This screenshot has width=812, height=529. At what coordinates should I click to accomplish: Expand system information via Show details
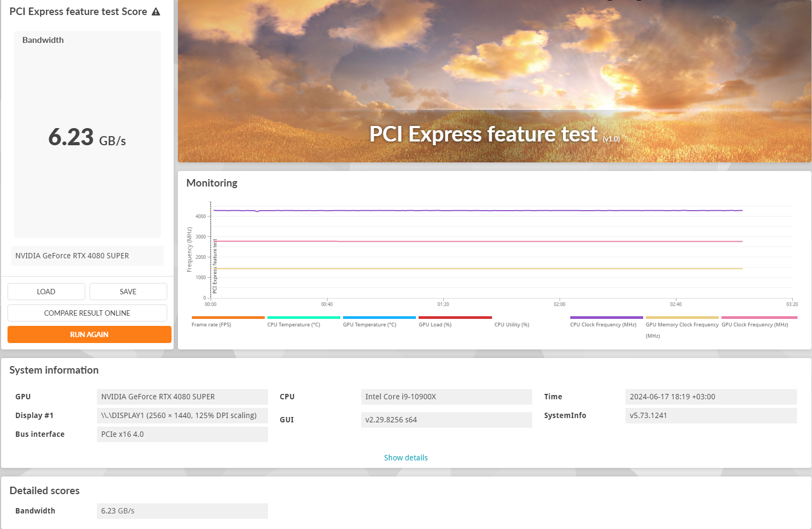click(406, 458)
